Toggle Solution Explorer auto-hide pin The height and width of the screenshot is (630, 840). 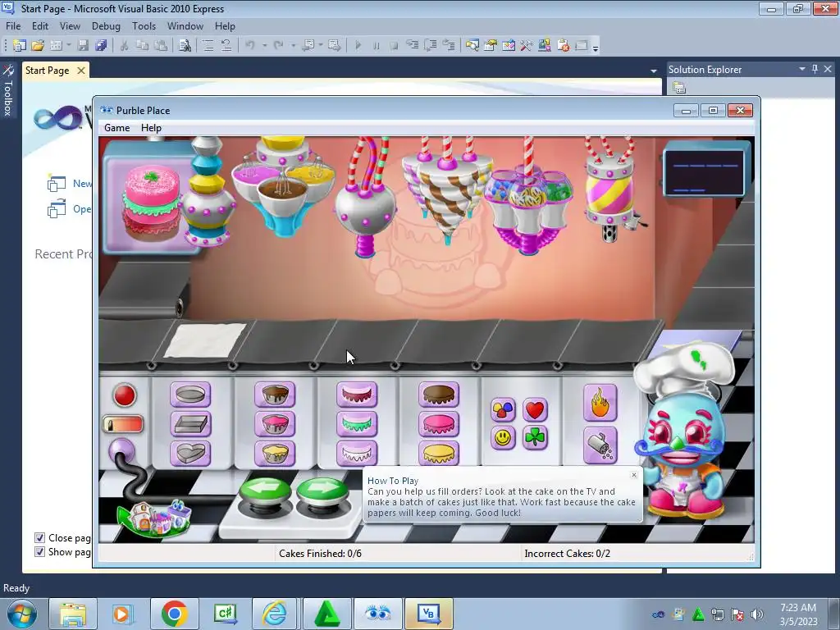click(x=815, y=69)
